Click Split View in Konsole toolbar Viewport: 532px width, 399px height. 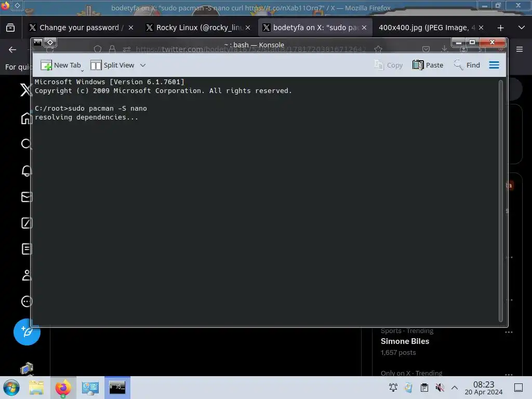[x=113, y=65]
